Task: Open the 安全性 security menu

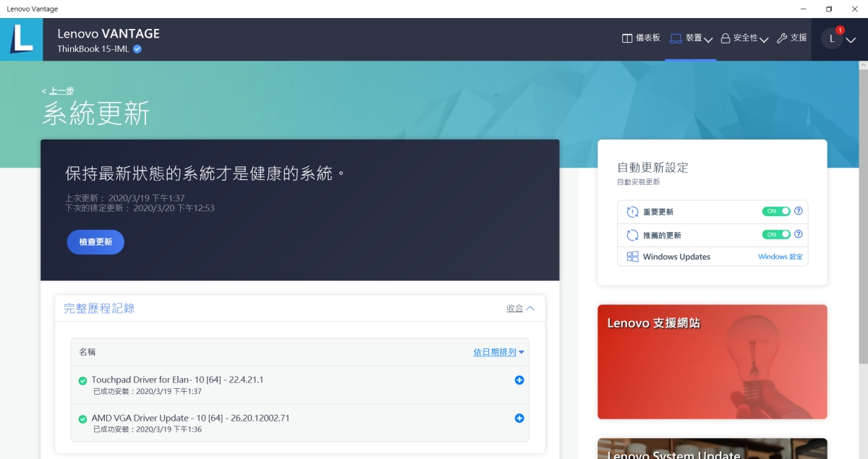Action: [x=744, y=38]
